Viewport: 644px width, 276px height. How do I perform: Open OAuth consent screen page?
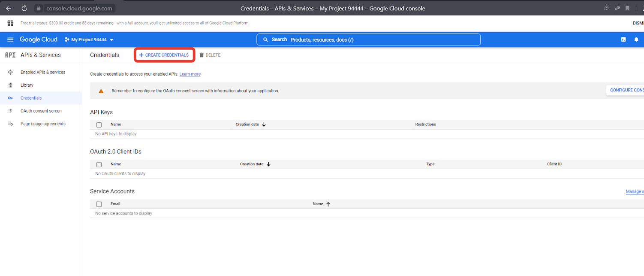41,111
